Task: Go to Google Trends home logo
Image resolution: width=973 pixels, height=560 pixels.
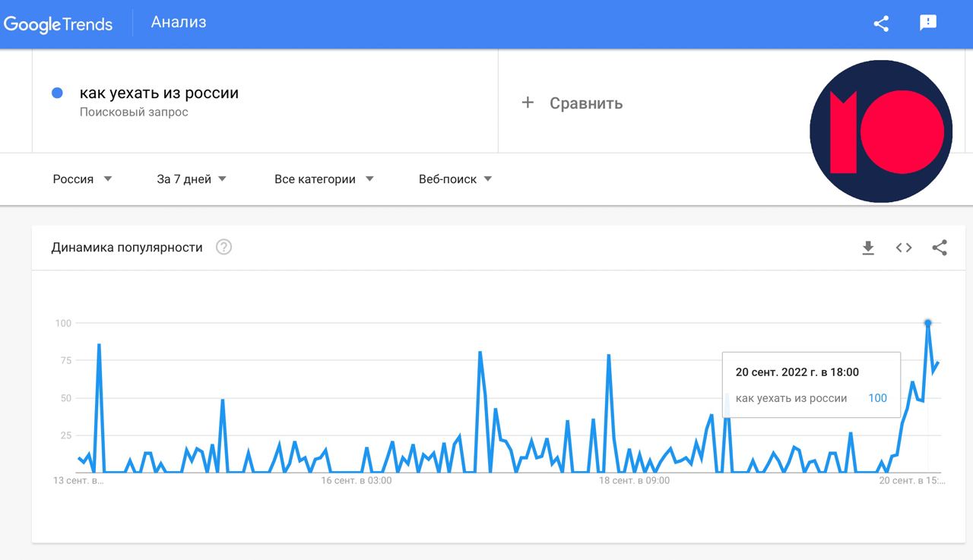Action: 58,24
